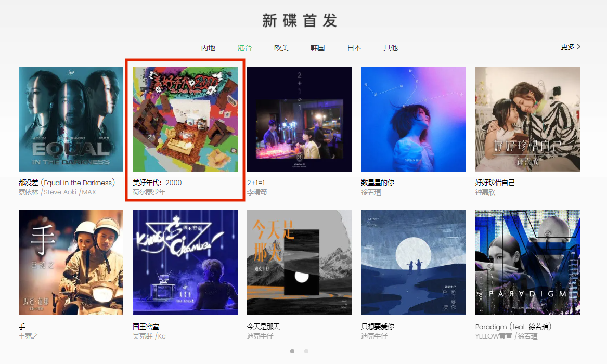
Task: Open the 更多 chevron link
Action: coord(571,47)
